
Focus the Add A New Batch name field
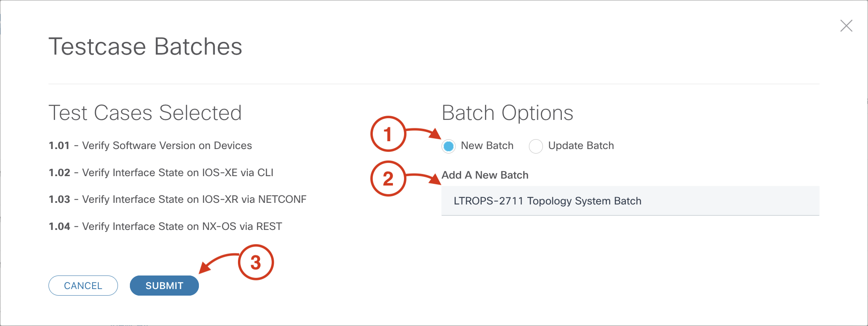(630, 201)
